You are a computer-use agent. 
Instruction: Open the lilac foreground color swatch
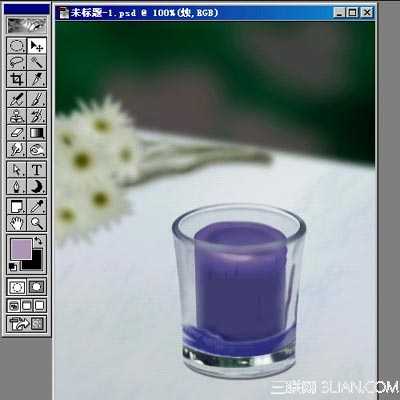tap(21, 249)
